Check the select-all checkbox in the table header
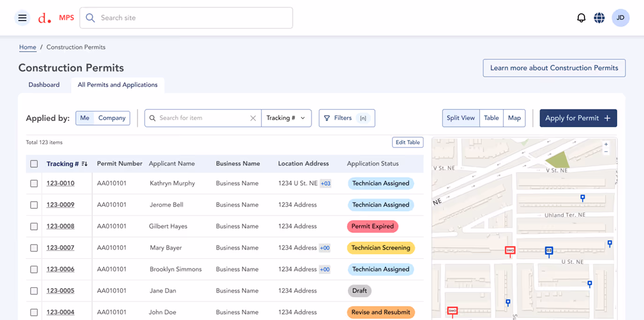This screenshot has width=644, height=320. tap(34, 163)
